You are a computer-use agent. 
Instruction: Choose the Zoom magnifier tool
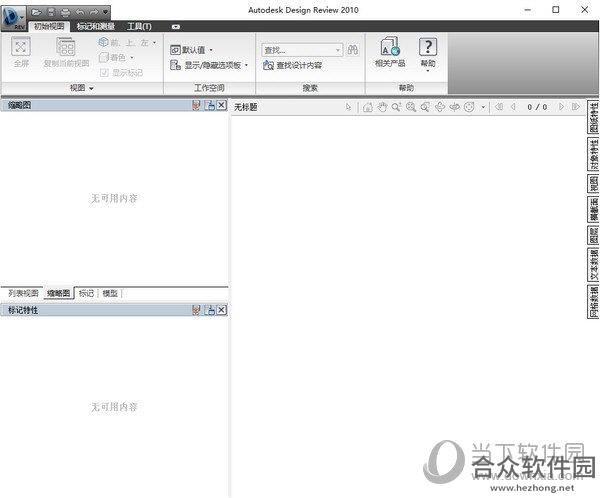click(396, 107)
